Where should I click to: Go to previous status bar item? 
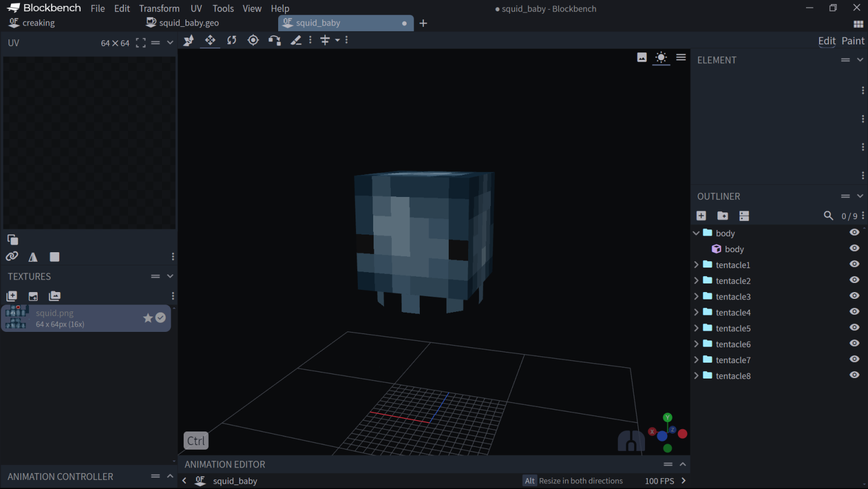[x=184, y=481]
